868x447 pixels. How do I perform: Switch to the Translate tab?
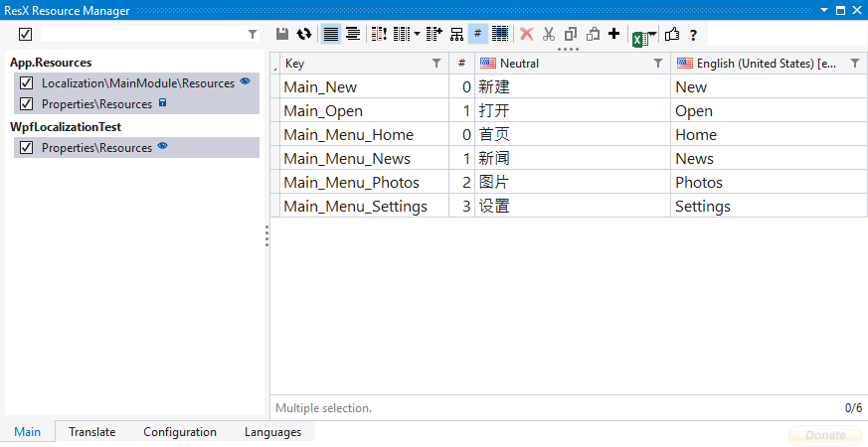tap(92, 432)
